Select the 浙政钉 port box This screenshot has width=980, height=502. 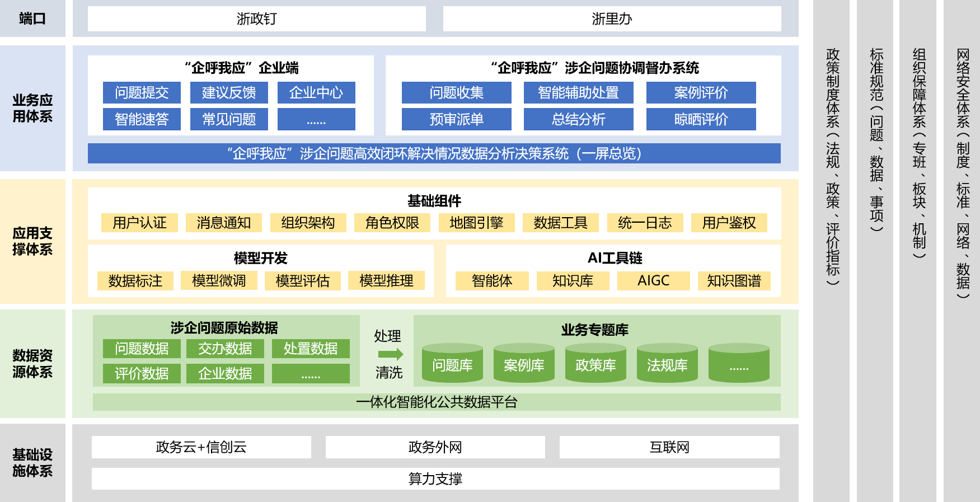click(x=256, y=19)
